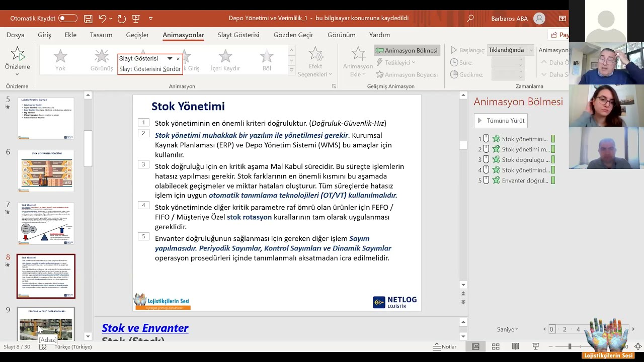Click the Save icon in quick access toolbar
Image resolution: width=644 pixels, height=362 pixels.
click(88, 19)
